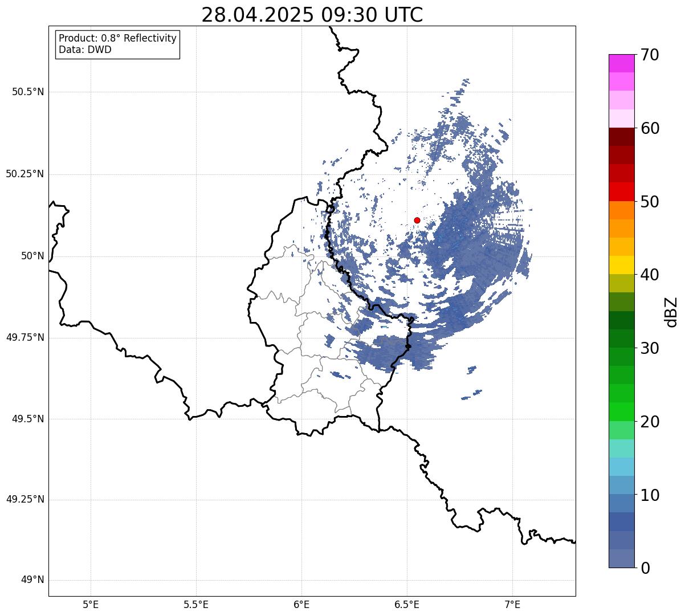Click the bright red colorbar segment above 50
Viewport: 685px width, 616px height.
621,191
